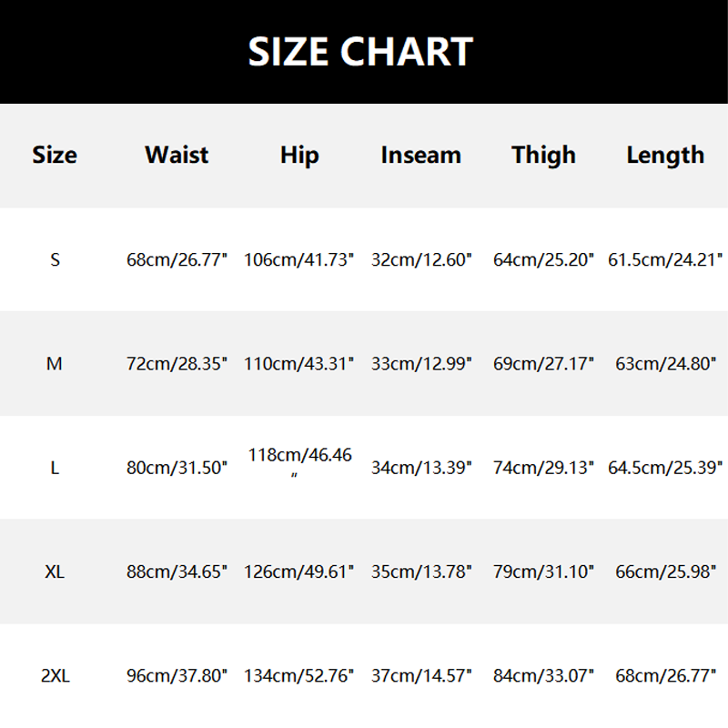Image resolution: width=728 pixels, height=728 pixels.
Task: Click the 34cm/13.39" inseam value
Action: tap(421, 469)
